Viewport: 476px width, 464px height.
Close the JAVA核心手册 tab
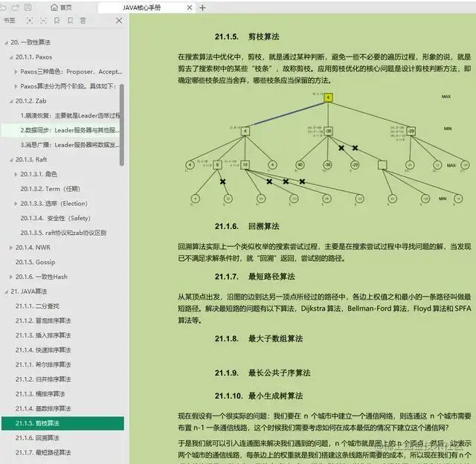(190, 7)
